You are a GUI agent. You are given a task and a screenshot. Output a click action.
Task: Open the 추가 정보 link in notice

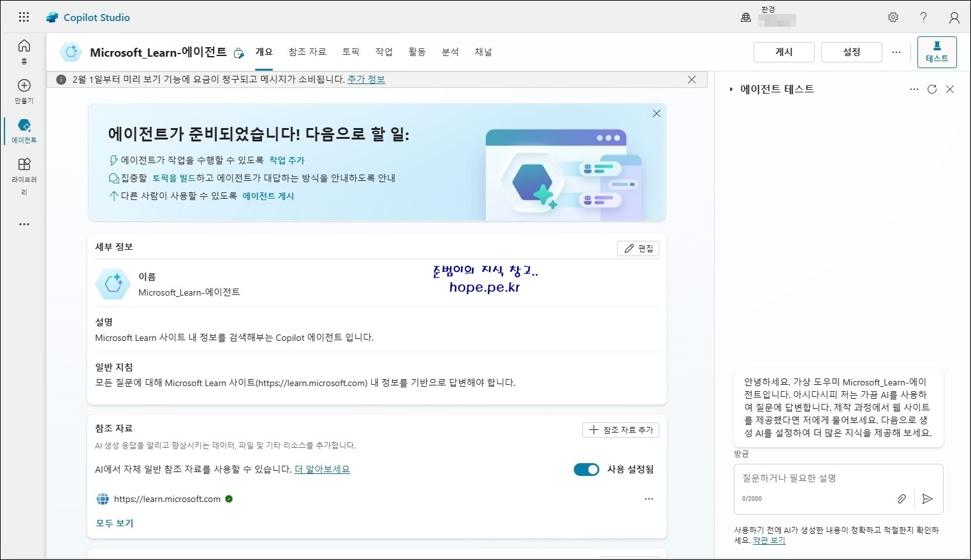tap(366, 80)
